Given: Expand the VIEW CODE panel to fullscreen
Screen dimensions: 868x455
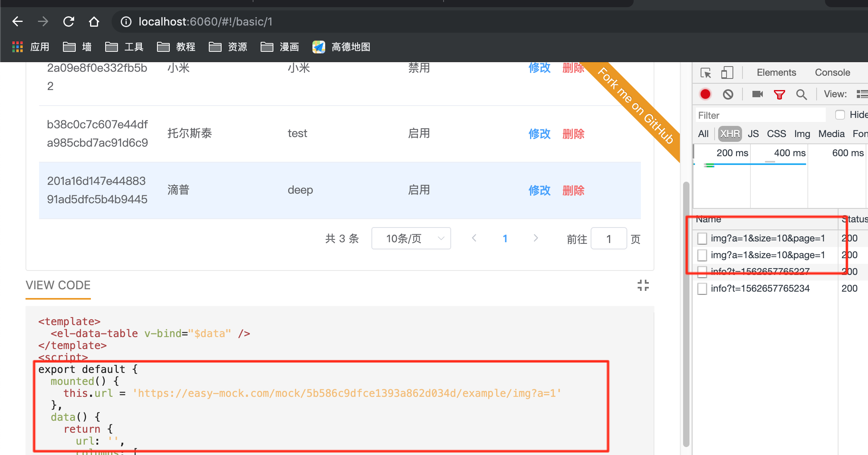Looking at the screenshot, I should click(643, 285).
